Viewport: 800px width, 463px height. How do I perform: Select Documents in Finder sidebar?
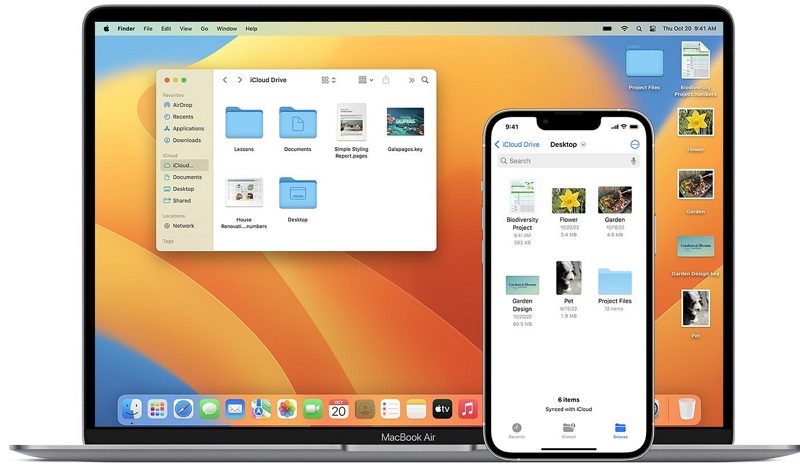[183, 177]
